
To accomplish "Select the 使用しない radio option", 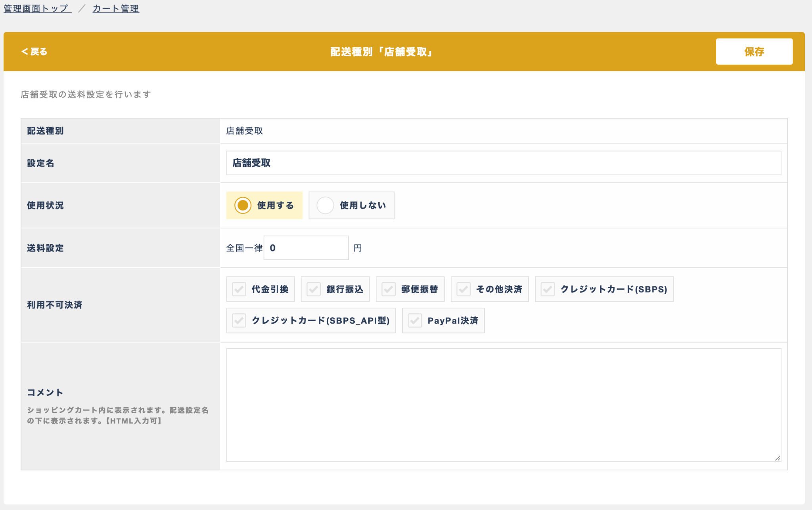I will pos(325,205).
